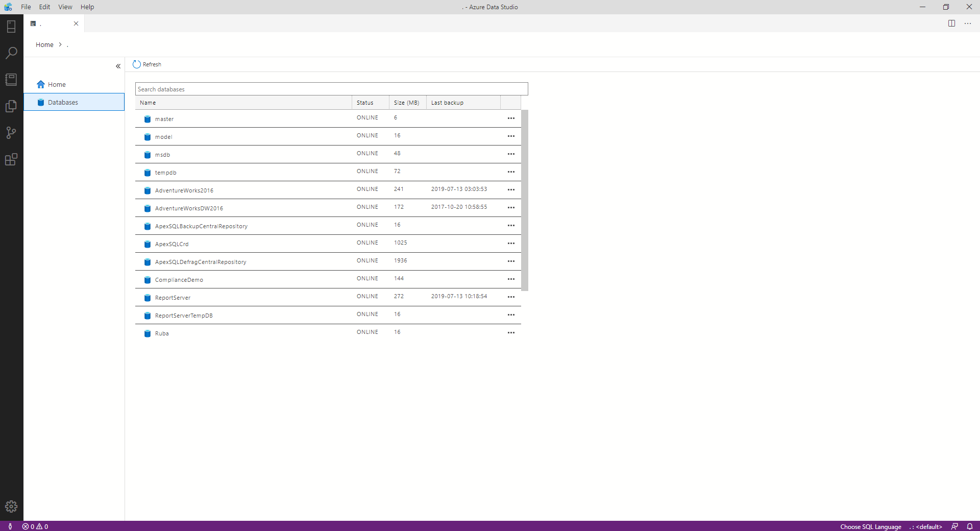The height and width of the screenshot is (531, 980).
Task: Open the Manage settings gear
Action: point(11,506)
